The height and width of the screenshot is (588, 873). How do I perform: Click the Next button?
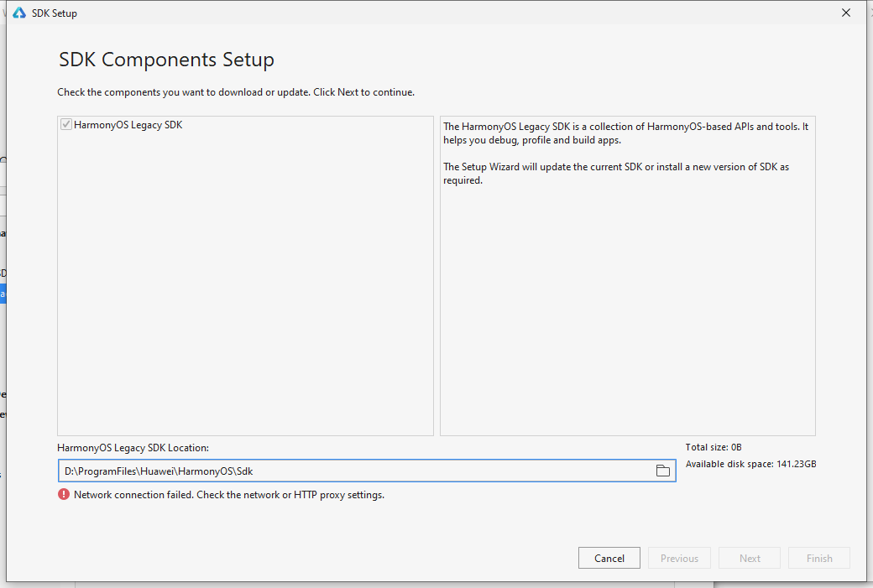pos(750,558)
